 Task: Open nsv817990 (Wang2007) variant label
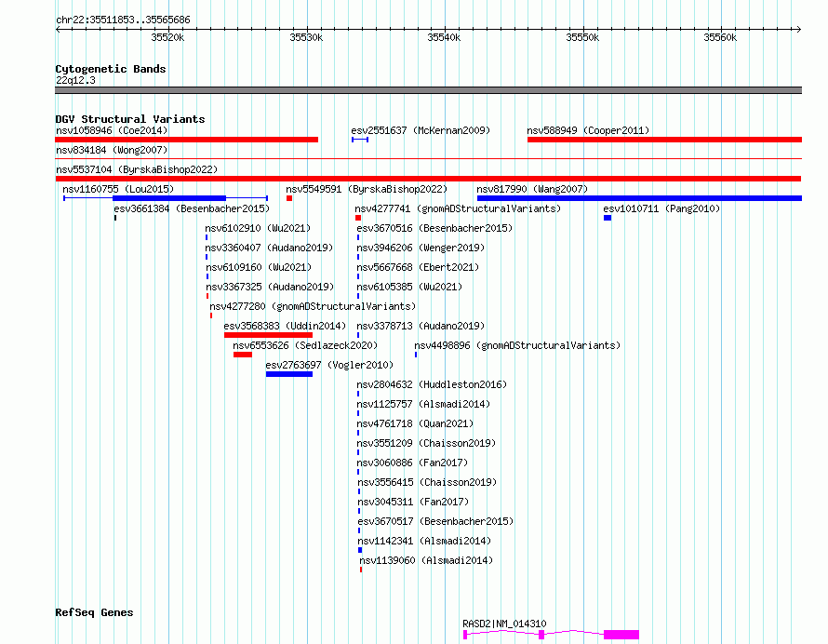[532, 189]
